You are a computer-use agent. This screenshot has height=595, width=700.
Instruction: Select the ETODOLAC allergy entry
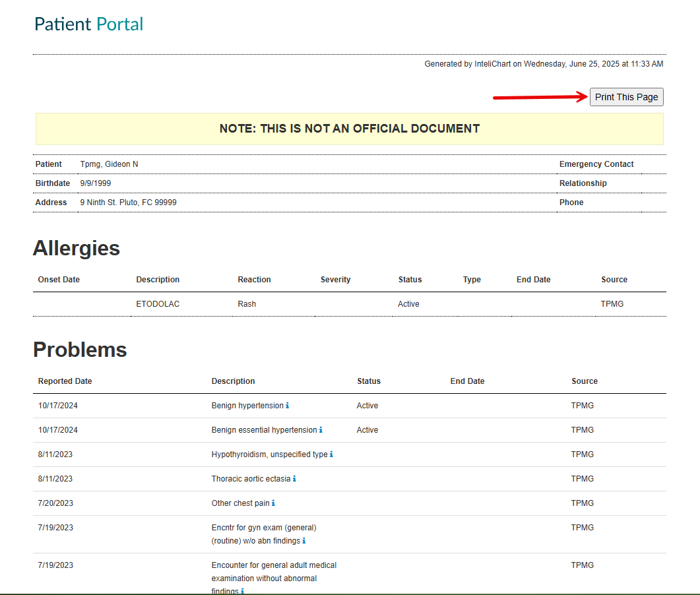coord(158,304)
